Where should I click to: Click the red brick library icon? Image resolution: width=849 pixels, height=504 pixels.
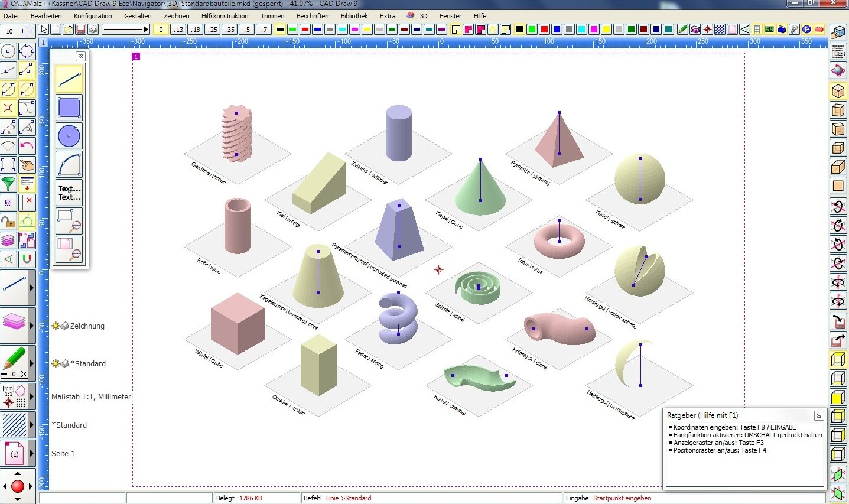point(819,29)
